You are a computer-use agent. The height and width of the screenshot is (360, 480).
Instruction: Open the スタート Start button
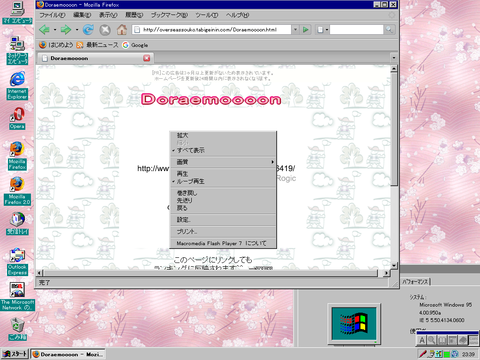click(15, 354)
